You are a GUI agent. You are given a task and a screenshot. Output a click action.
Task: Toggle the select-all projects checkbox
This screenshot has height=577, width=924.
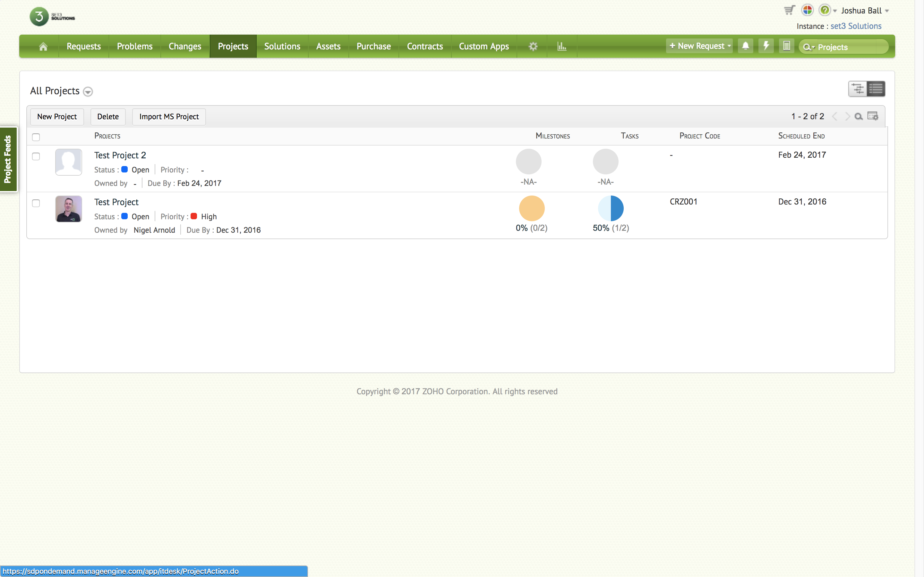point(36,137)
